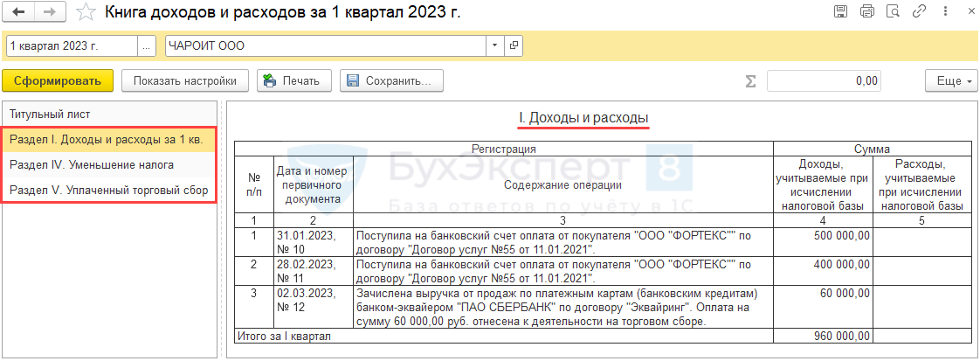
Task: Click 'Содержание операции' header cell
Action: pos(563,184)
